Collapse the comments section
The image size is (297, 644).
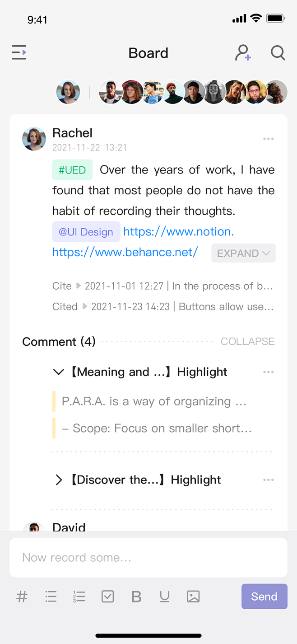[247, 342]
